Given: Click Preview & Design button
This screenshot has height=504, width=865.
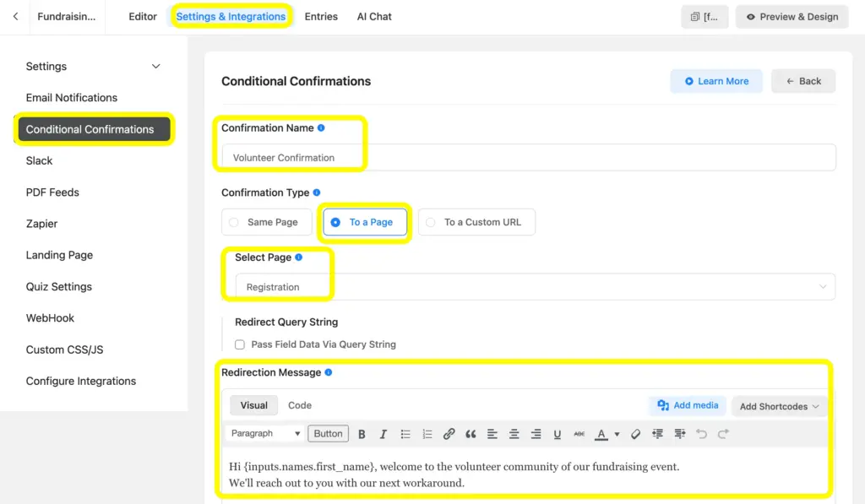Looking at the screenshot, I should 792,17.
